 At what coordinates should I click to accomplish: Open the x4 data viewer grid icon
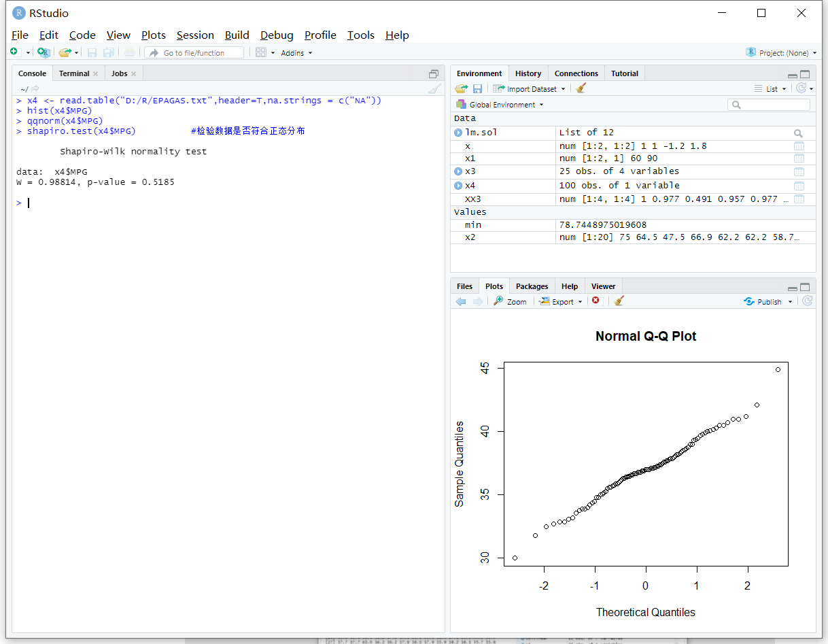[799, 186]
